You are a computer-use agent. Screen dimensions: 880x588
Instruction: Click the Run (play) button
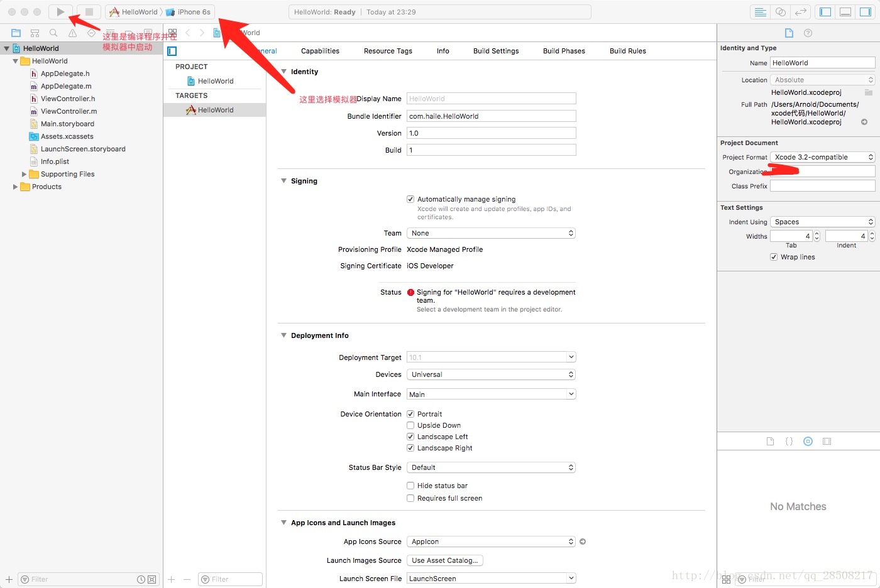[x=60, y=12]
